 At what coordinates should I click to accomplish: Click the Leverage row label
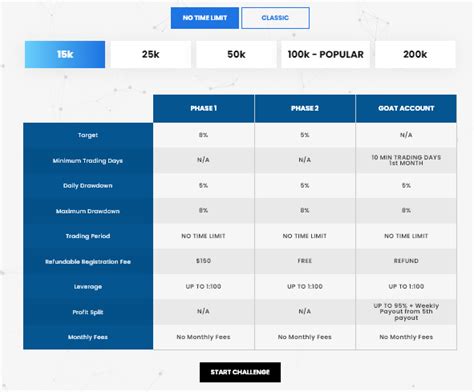coord(88,287)
